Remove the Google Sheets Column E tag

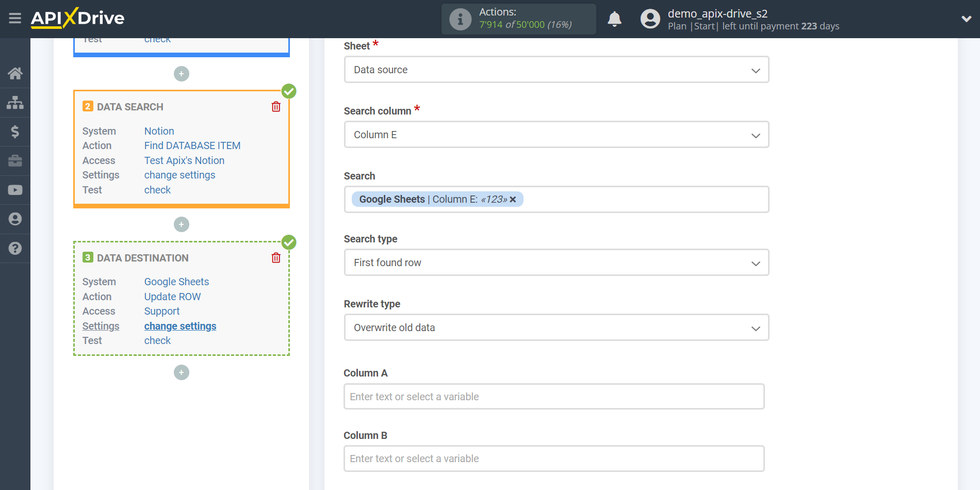[x=513, y=200]
